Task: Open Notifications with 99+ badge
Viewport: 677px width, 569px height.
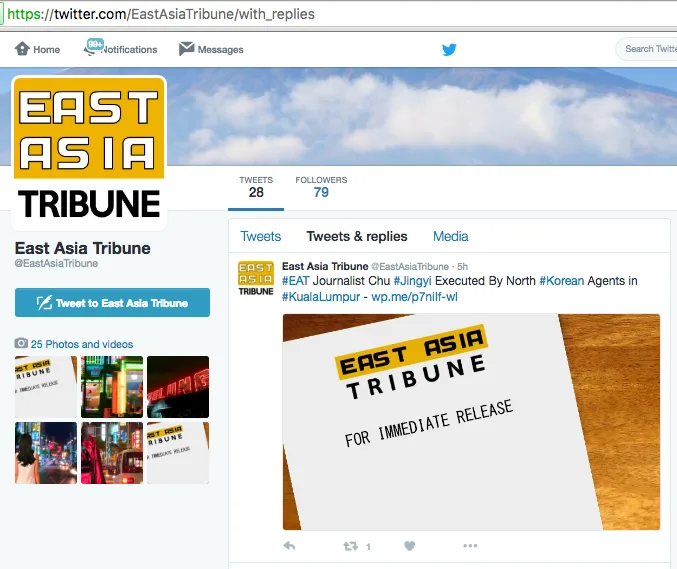Action: pos(120,49)
